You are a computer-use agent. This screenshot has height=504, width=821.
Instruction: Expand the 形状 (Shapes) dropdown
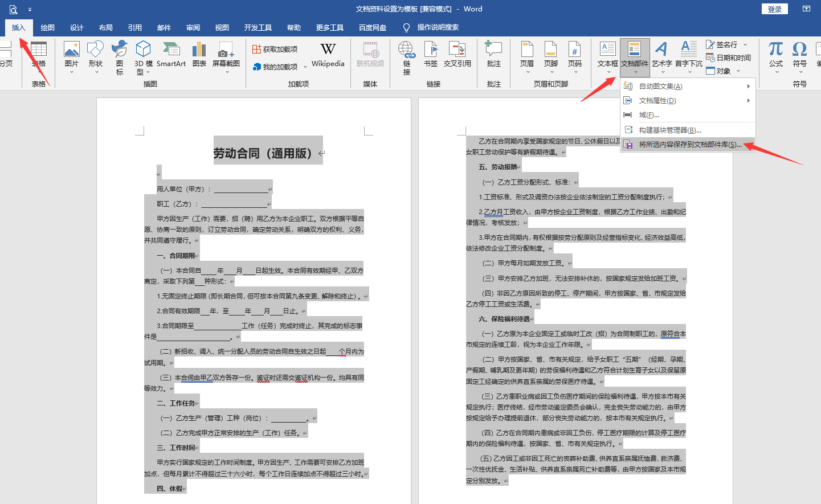pyautogui.click(x=96, y=72)
